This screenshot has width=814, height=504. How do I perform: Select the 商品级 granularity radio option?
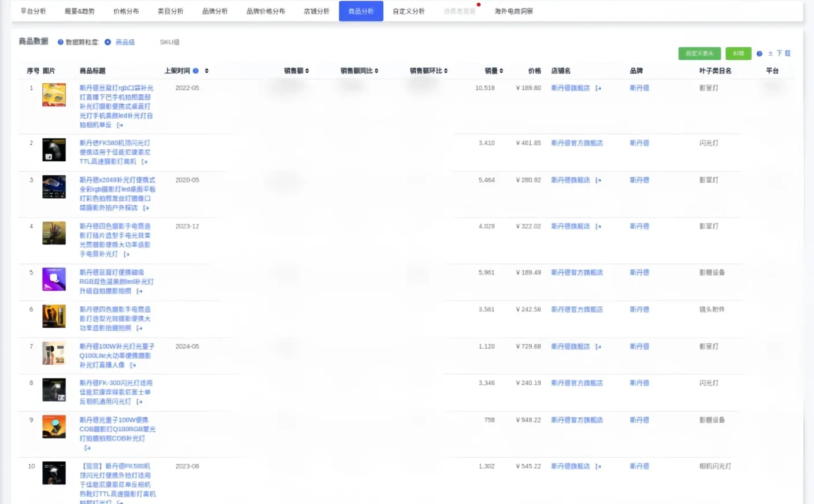pos(120,42)
